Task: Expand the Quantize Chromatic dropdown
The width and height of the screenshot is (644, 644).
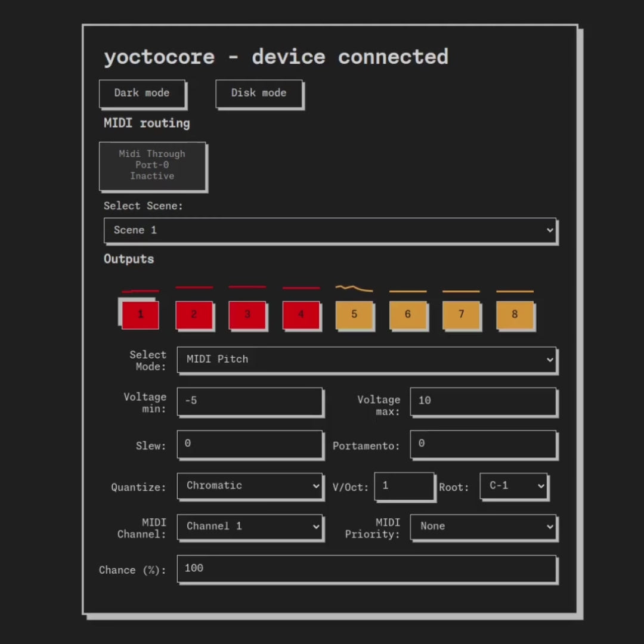Action: coord(250,486)
